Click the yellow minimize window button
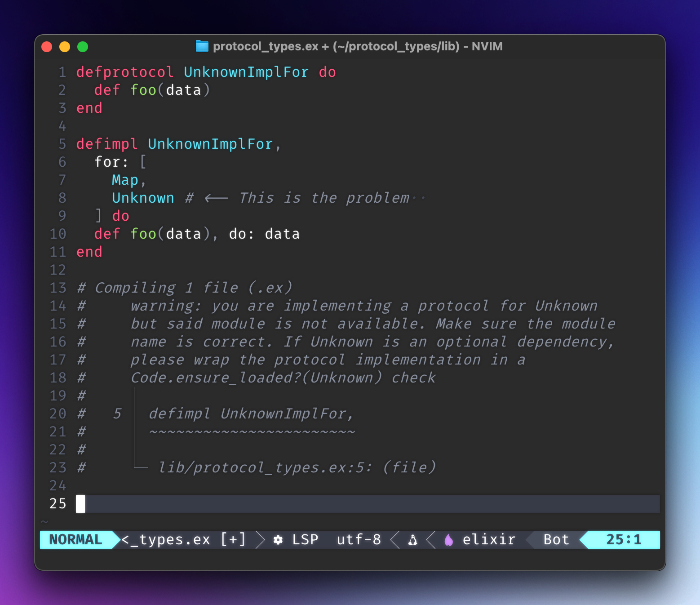 click(65, 47)
